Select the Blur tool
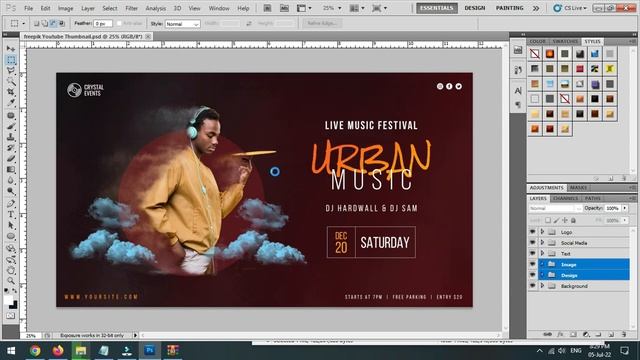Screen dimensions: 640x360 11,180
